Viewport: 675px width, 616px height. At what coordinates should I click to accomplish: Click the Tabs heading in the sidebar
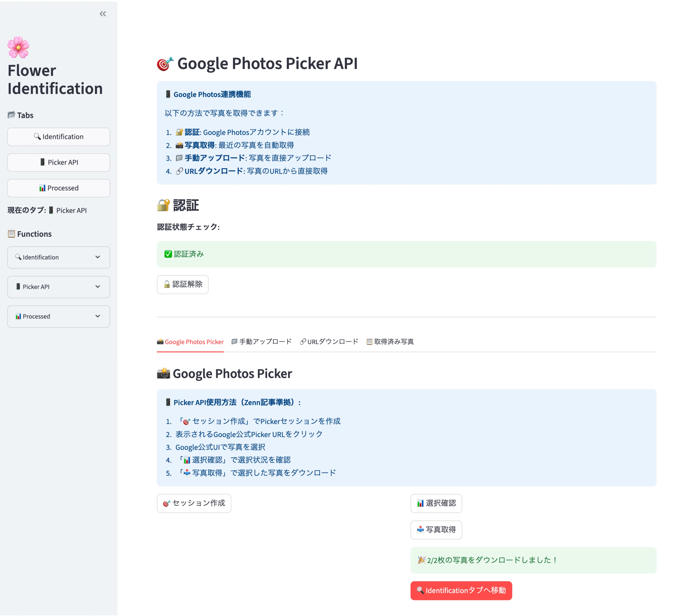21,115
